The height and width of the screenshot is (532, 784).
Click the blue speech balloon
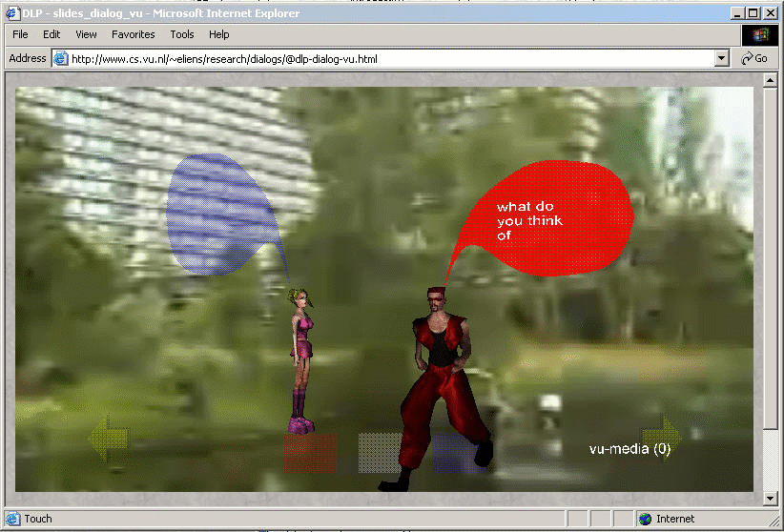[222, 215]
